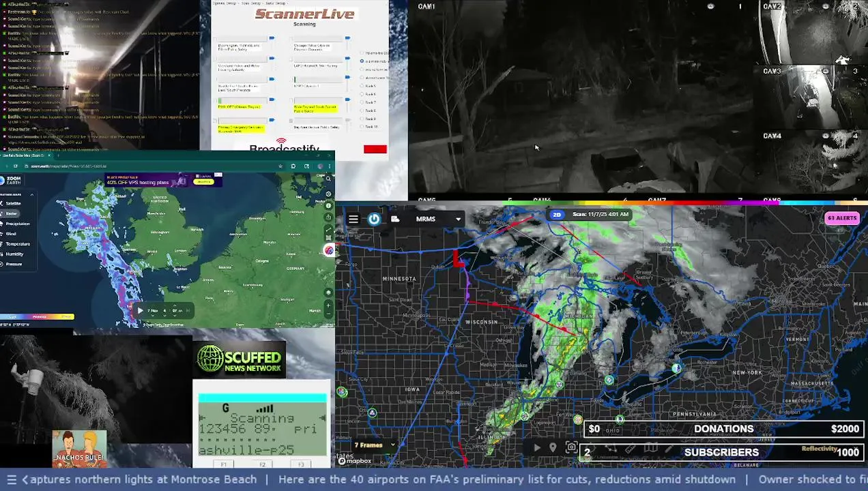Click the mapbox logo on the radar map
This screenshot has width=868, height=491.
click(355, 461)
